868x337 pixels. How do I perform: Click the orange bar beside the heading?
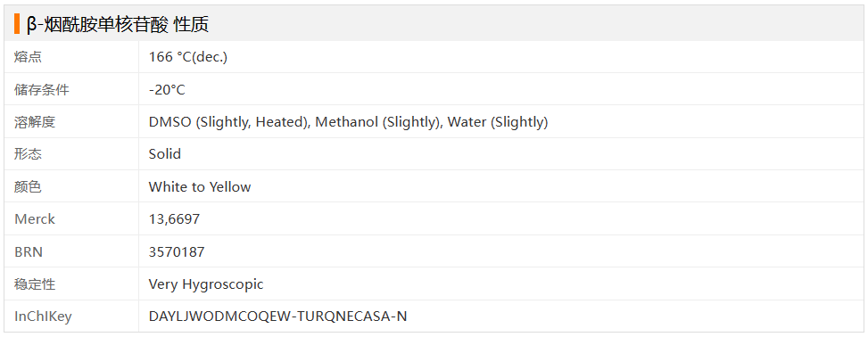17,24
